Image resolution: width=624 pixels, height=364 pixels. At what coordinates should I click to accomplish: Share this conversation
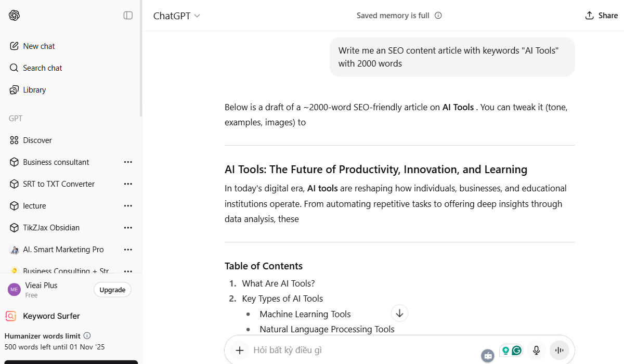point(601,16)
